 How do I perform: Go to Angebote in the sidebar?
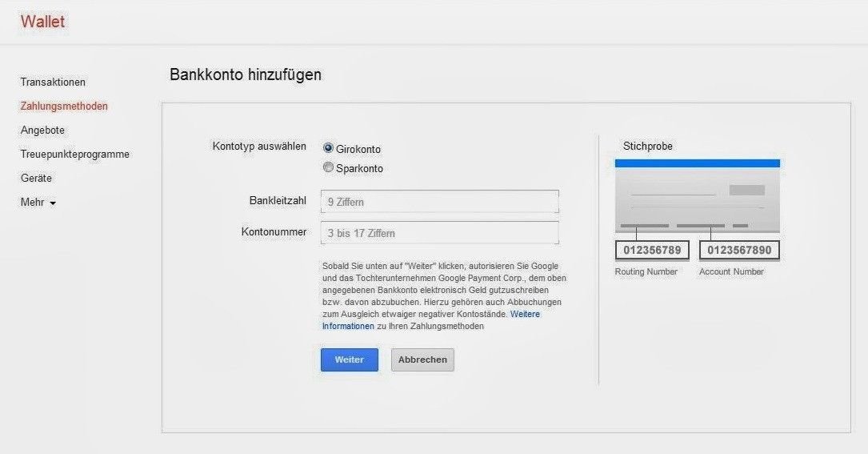tap(42, 131)
